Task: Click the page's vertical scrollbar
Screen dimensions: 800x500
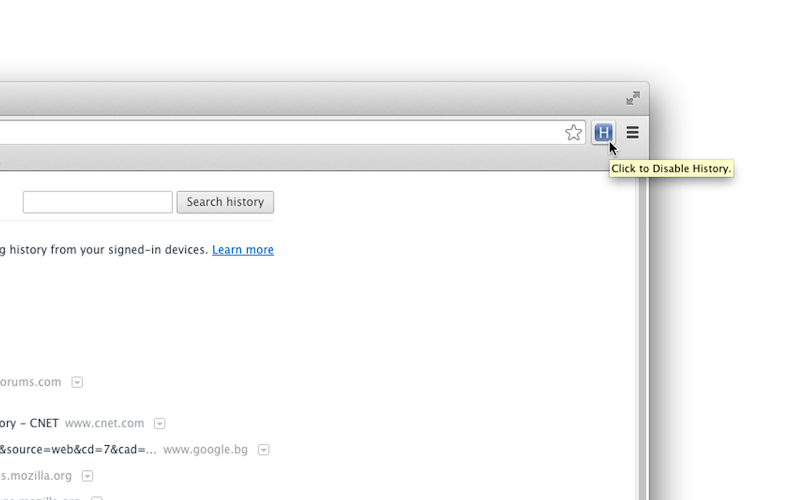Action: click(642, 335)
